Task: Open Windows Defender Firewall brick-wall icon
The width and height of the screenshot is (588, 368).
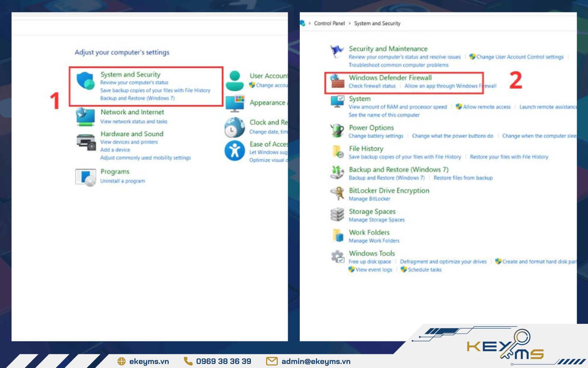Action: tap(337, 81)
